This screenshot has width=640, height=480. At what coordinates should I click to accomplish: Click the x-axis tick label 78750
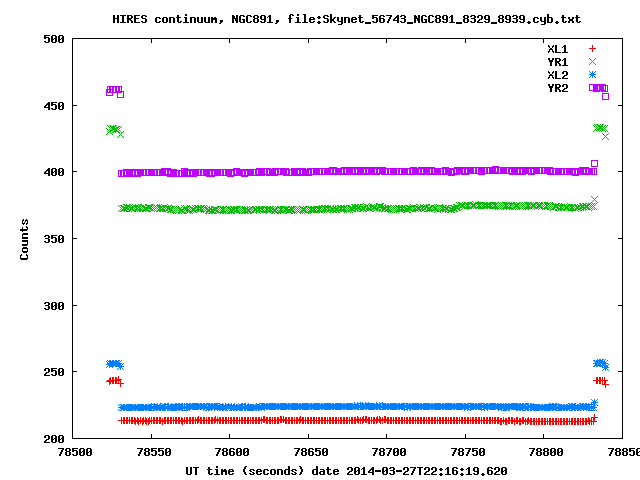click(468, 452)
